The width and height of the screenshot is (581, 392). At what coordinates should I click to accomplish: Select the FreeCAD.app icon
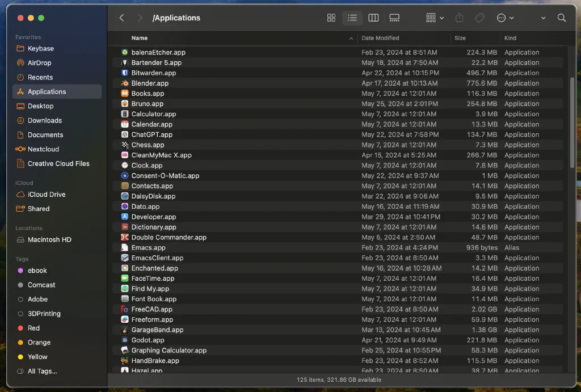(125, 309)
